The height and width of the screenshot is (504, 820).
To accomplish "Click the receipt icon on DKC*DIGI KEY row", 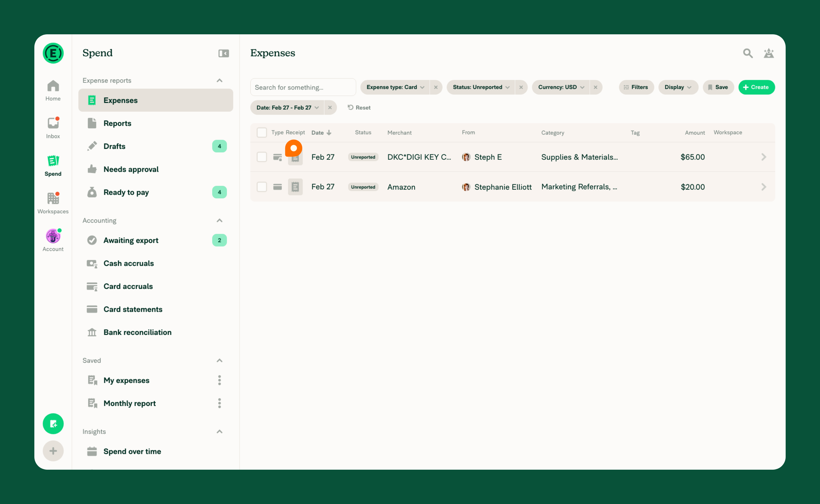I will pos(295,157).
